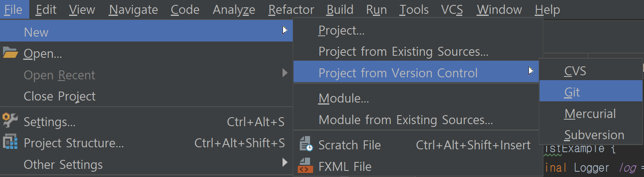Click Close Project in File menu
This screenshot has width=644, height=177.
click(59, 96)
